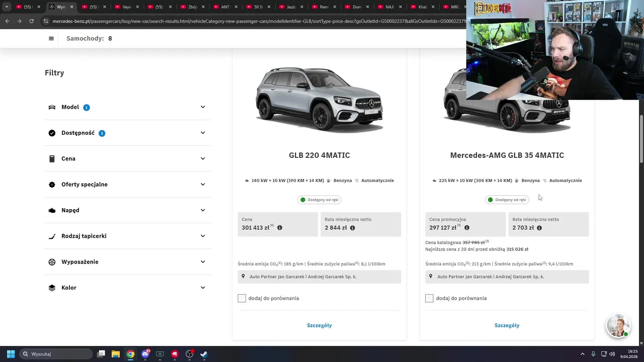Expand the Cena filter chevron
This screenshot has width=644, height=362.
click(x=203, y=159)
